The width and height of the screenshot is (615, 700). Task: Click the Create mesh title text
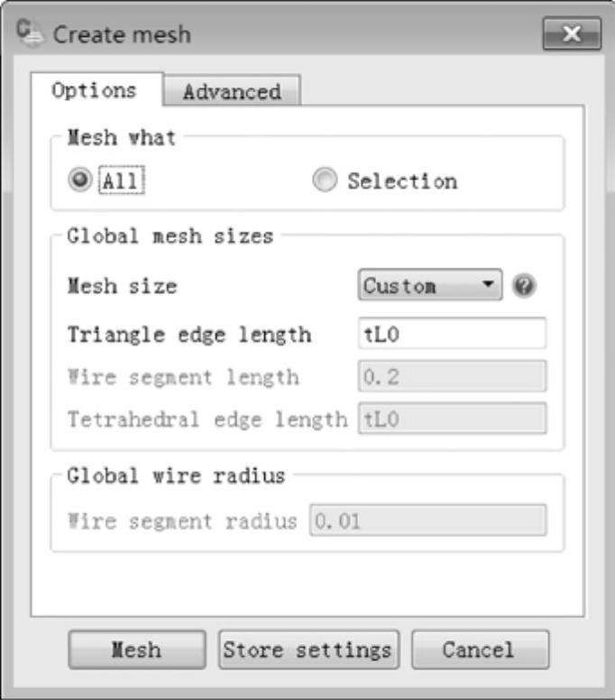click(122, 35)
